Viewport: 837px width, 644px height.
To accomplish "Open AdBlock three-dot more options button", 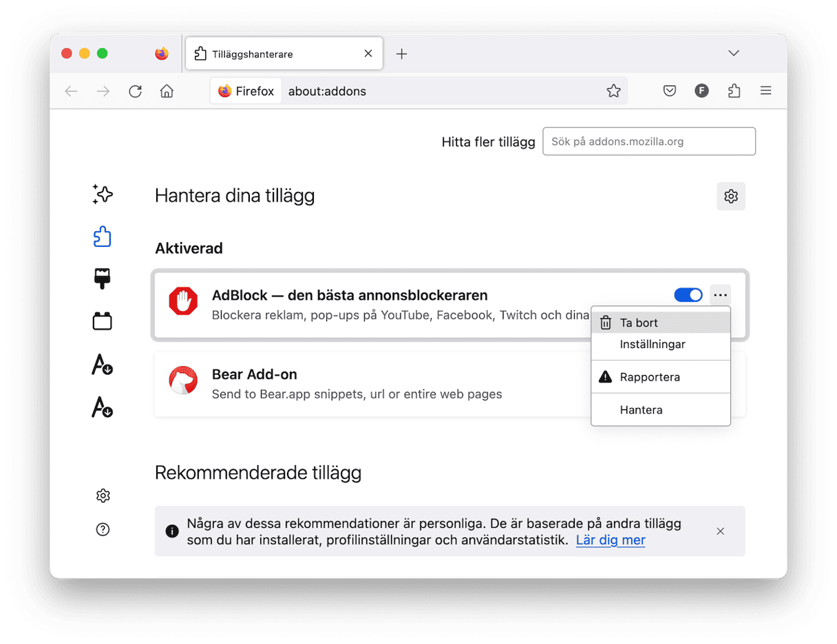I will [x=720, y=295].
